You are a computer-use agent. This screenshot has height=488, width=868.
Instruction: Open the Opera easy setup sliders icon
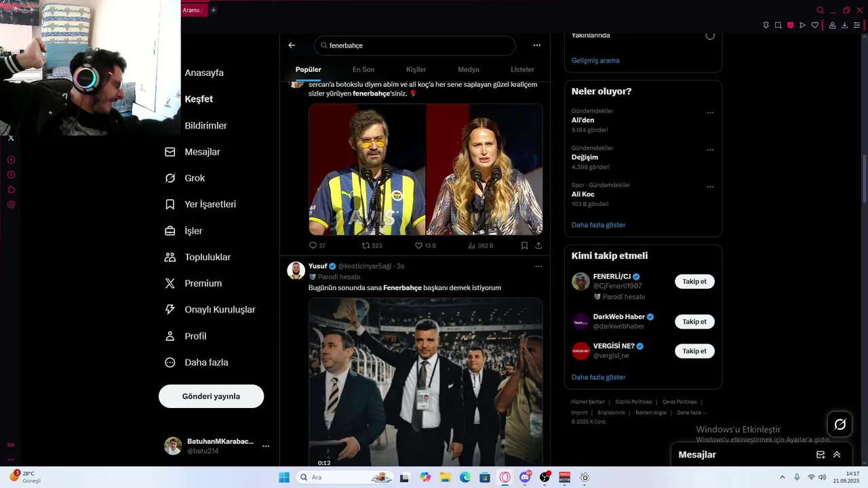(x=856, y=25)
